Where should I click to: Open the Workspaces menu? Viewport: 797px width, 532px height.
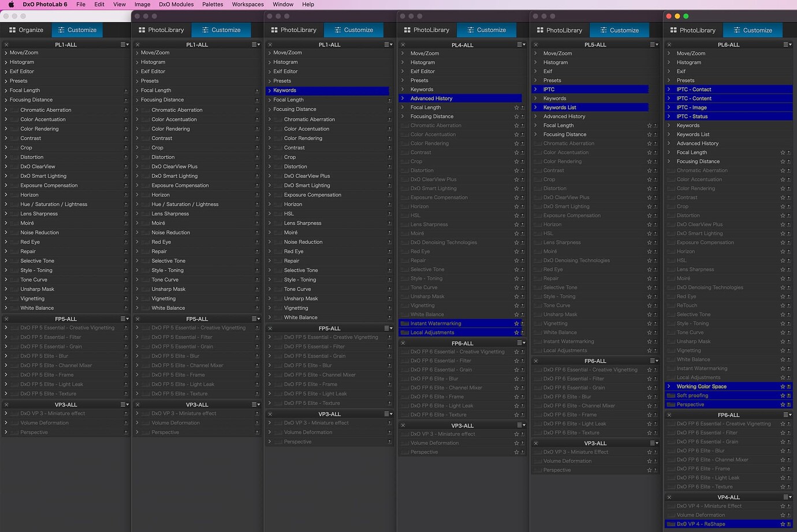[248, 4]
